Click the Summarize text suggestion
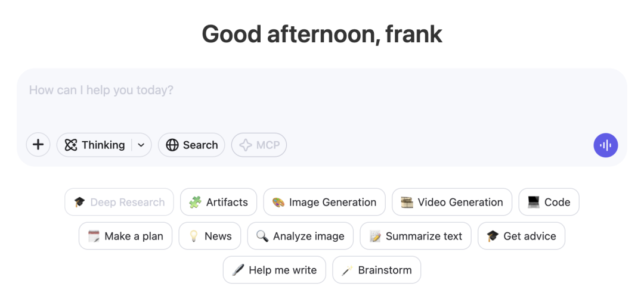Image resolution: width=644 pixels, height=302 pixels. 416,236
